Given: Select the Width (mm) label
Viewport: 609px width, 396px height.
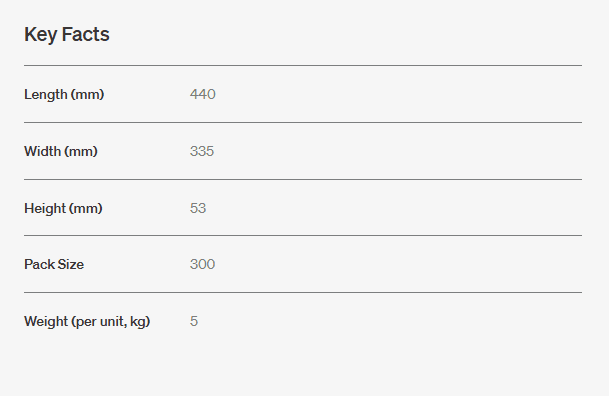Looking at the screenshot, I should 61,151.
